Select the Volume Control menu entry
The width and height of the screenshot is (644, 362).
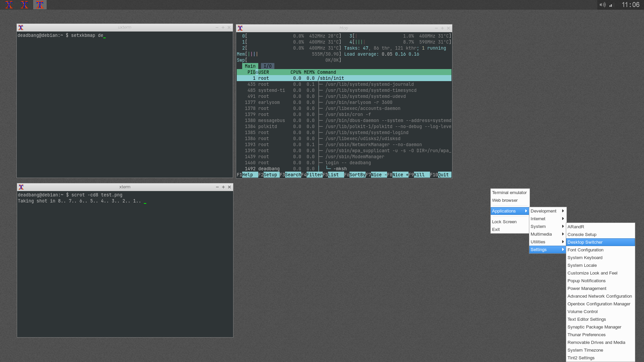582,311
